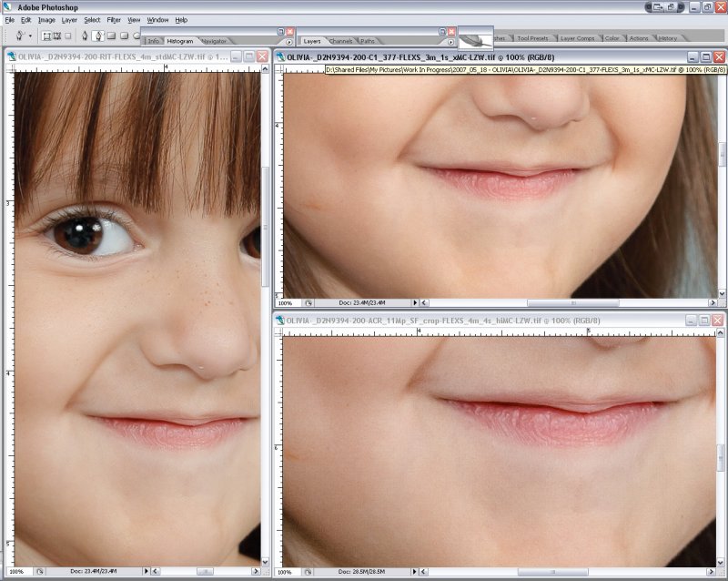Open the Window menu
The image size is (728, 581).
157,20
